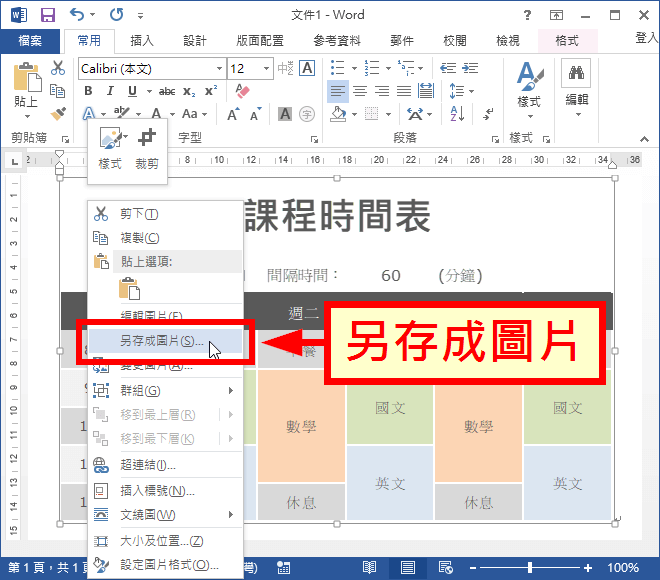Grow font size with the A up icon
The height and width of the screenshot is (580, 660).
click(233, 114)
